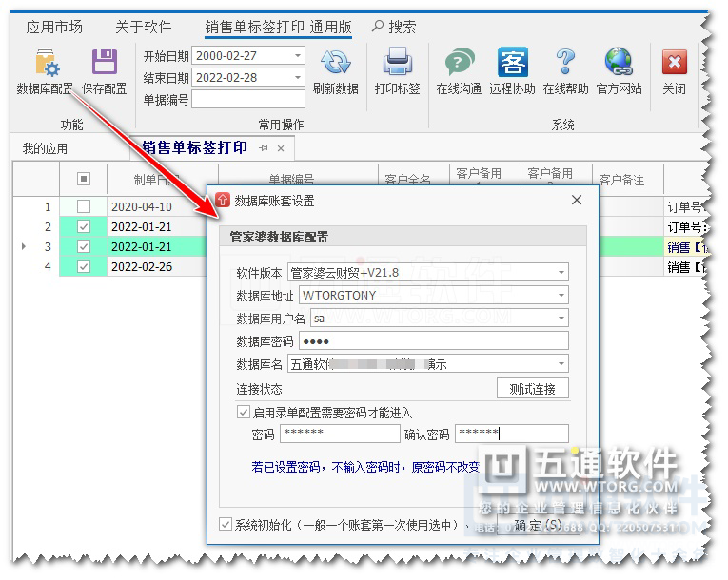The height and width of the screenshot is (580, 728).
Task: Click the 数据库密码 field
Action: pyautogui.click(x=434, y=341)
